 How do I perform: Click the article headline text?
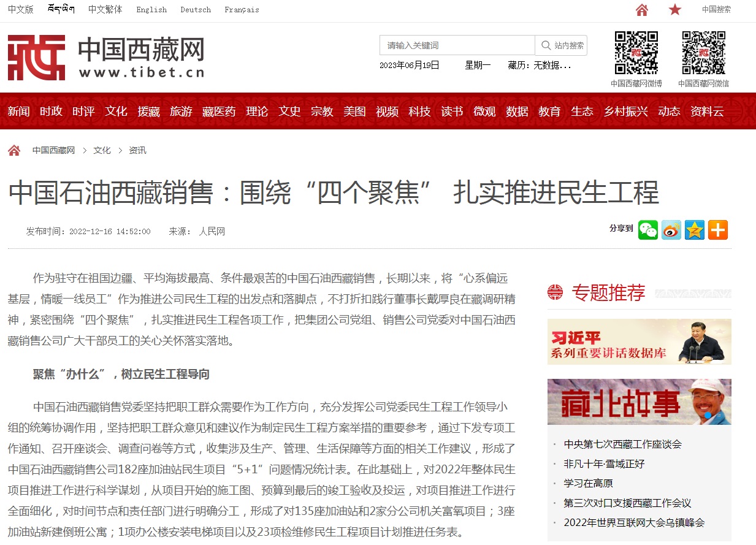tap(334, 192)
